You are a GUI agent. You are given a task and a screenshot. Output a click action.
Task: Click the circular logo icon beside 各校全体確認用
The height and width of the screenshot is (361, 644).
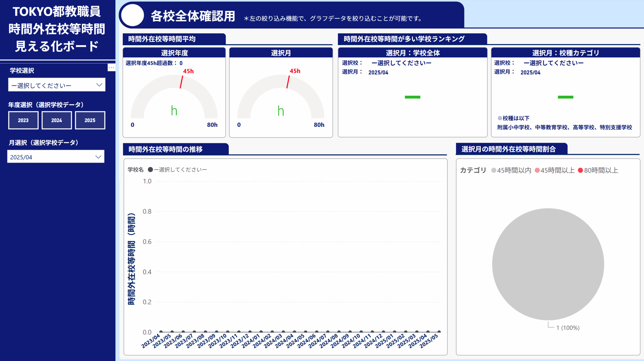pyautogui.click(x=133, y=15)
